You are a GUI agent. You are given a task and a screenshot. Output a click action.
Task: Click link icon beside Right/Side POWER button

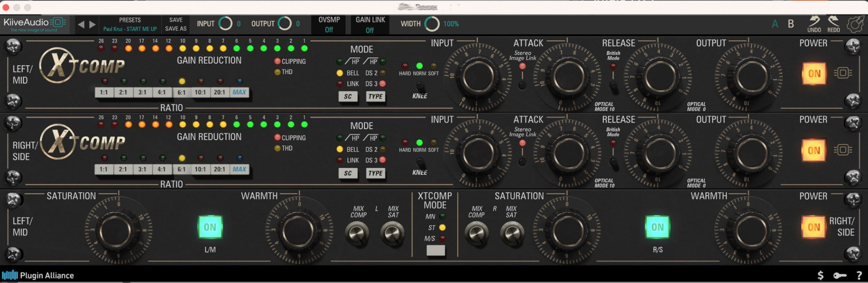(x=842, y=150)
